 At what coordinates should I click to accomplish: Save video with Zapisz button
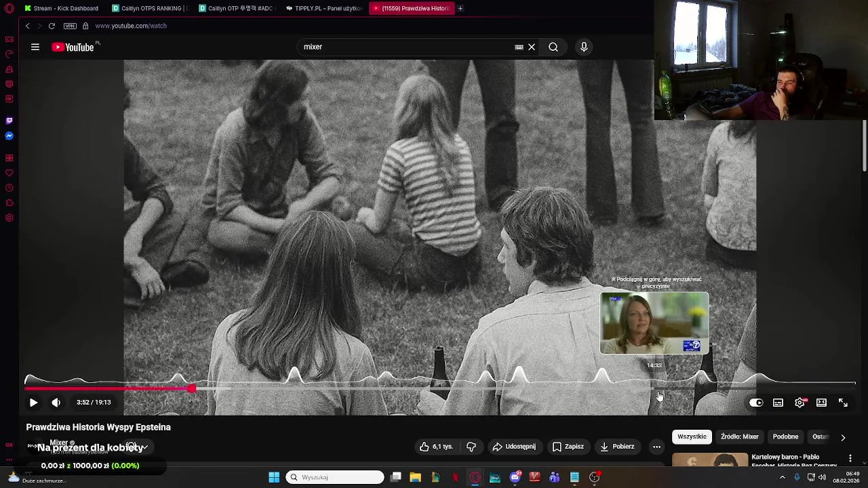click(568, 447)
